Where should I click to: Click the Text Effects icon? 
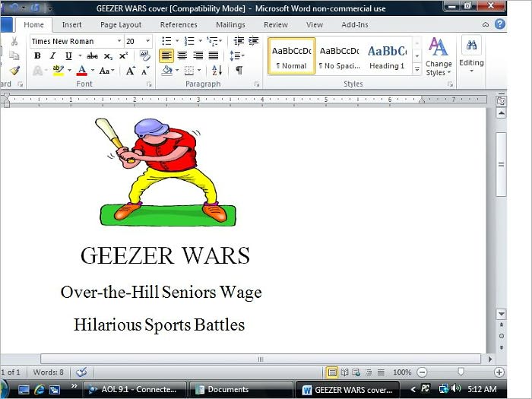click(37, 71)
